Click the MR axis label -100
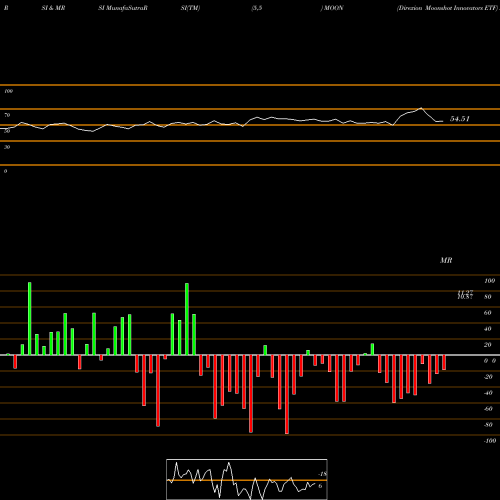500x500 pixels. coord(490,441)
